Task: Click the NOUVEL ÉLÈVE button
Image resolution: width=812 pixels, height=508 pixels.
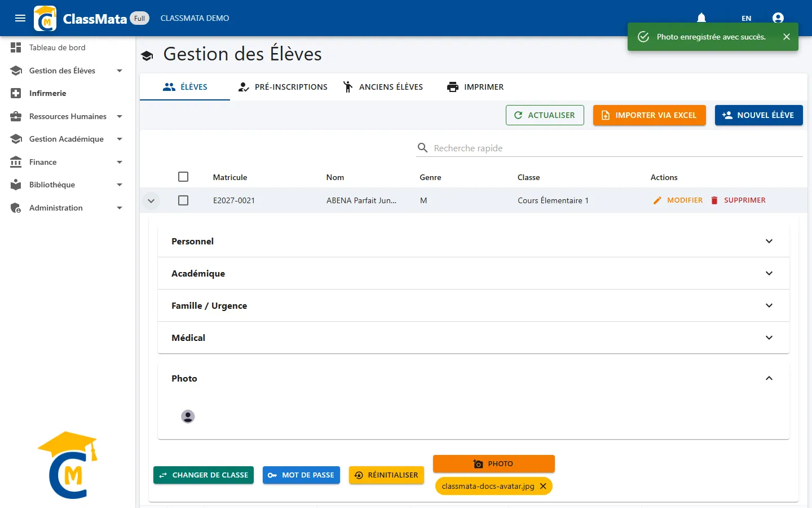Action: click(x=758, y=115)
